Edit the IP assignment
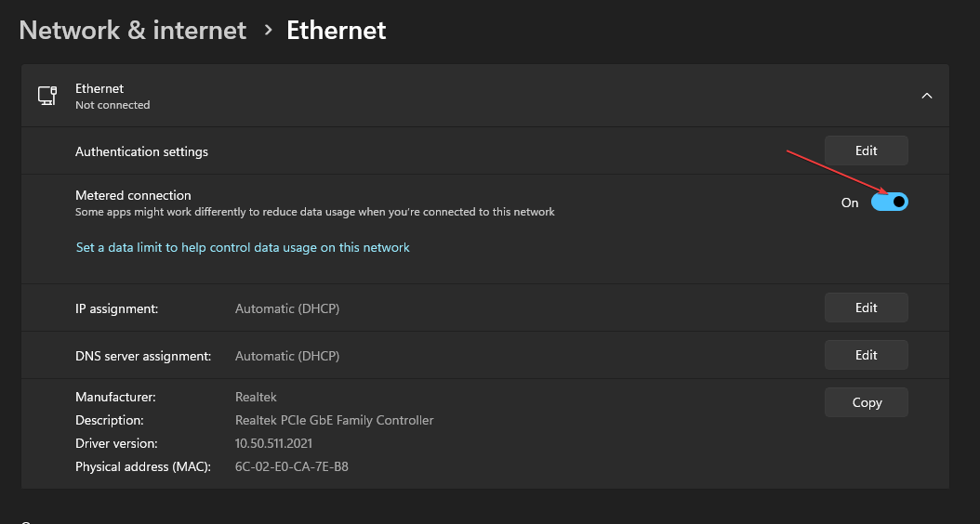Screen dimensions: 980x524 click(866, 308)
